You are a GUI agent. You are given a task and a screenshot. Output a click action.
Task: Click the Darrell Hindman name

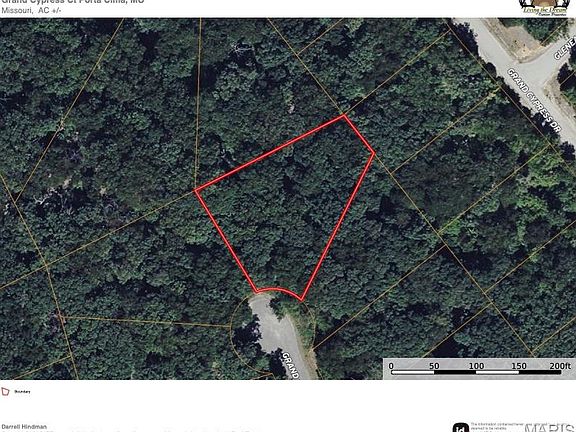24,426
